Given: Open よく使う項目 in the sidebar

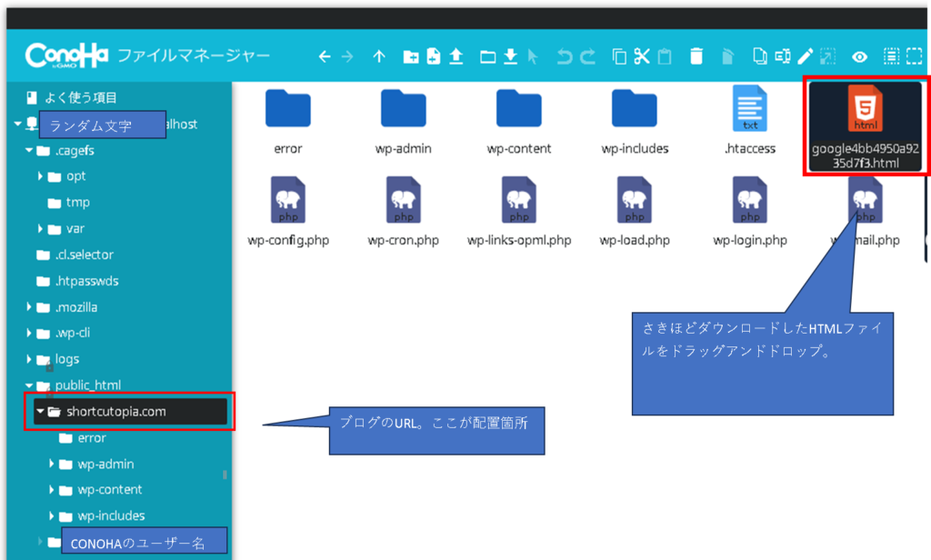Looking at the screenshot, I should point(80,97).
